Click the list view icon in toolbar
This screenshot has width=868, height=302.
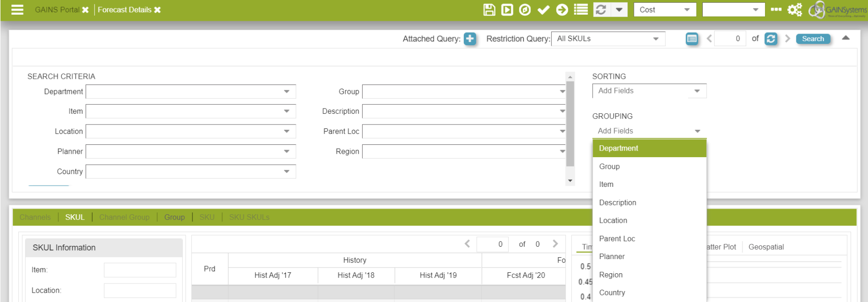click(x=581, y=10)
